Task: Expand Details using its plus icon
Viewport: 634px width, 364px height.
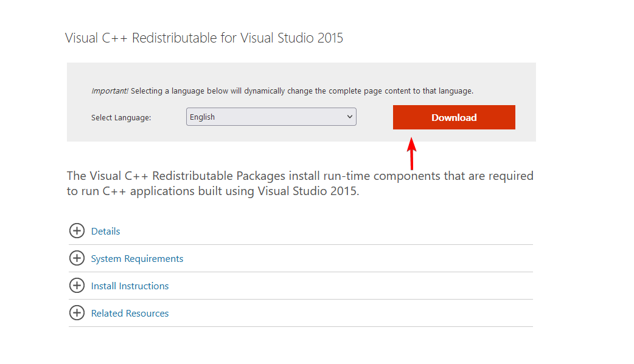Action: [77, 231]
